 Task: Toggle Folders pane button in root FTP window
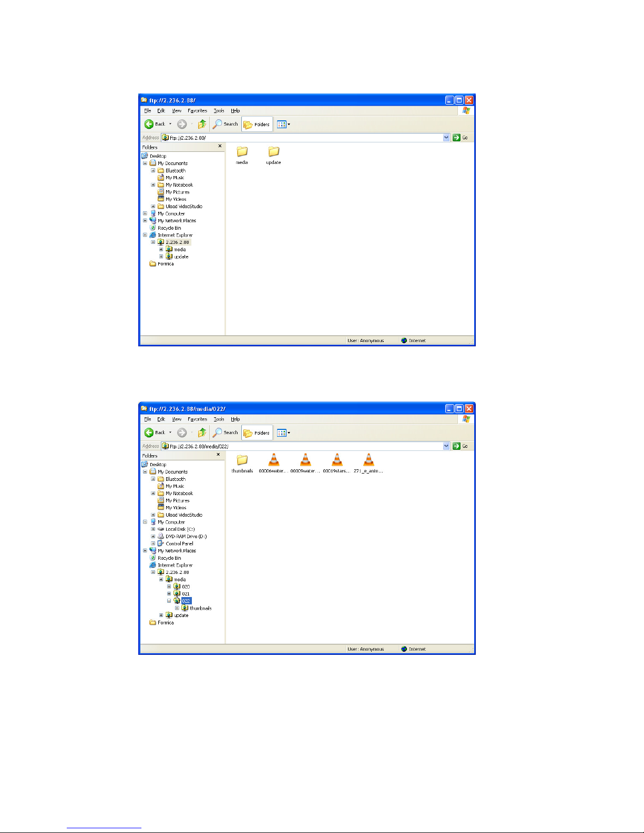tap(257, 124)
